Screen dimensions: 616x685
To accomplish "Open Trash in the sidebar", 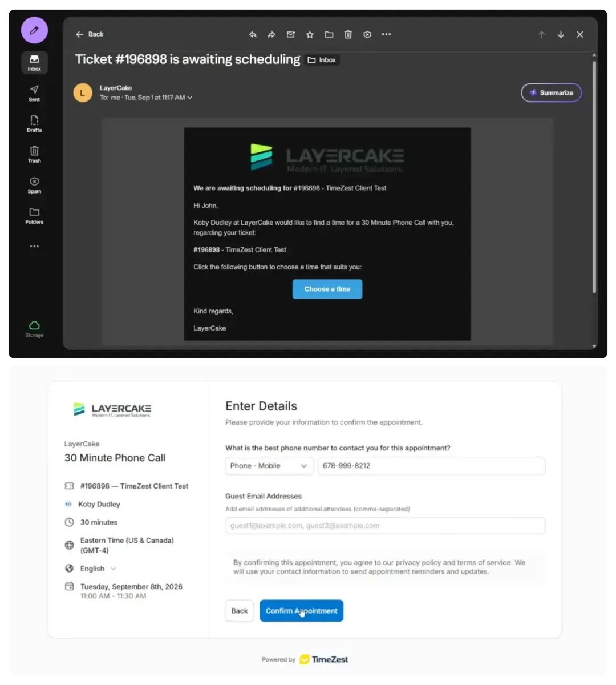I will click(34, 155).
